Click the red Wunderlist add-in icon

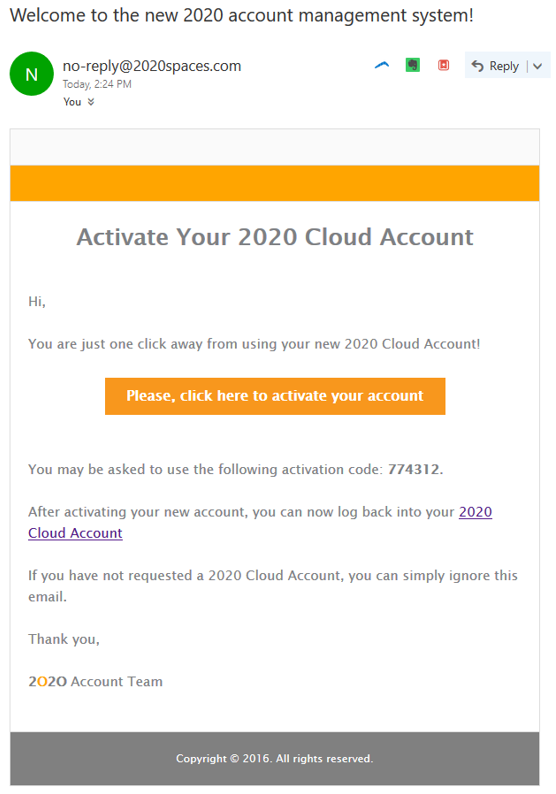click(444, 65)
